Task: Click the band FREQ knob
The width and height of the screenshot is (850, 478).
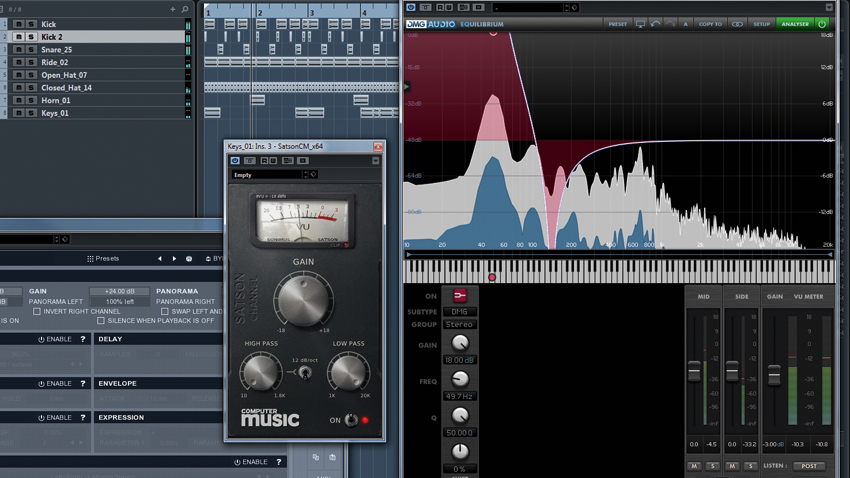Action: point(460,379)
